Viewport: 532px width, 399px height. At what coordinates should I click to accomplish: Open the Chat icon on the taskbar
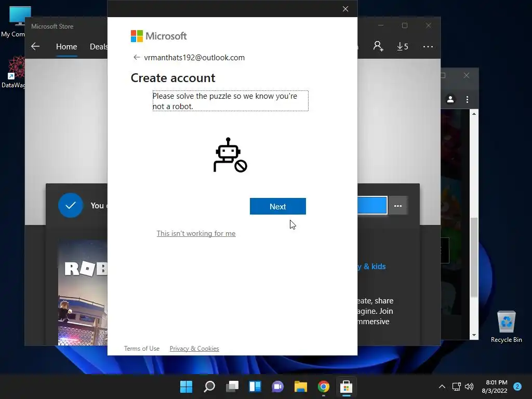pos(277,387)
